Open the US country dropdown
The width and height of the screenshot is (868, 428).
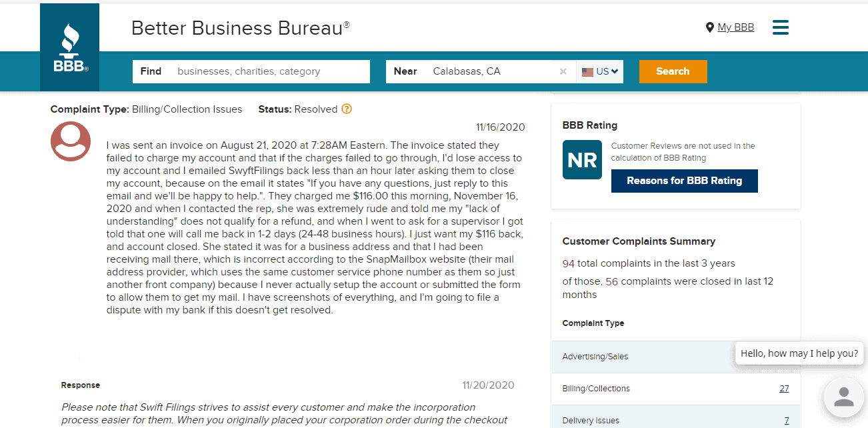click(x=600, y=71)
